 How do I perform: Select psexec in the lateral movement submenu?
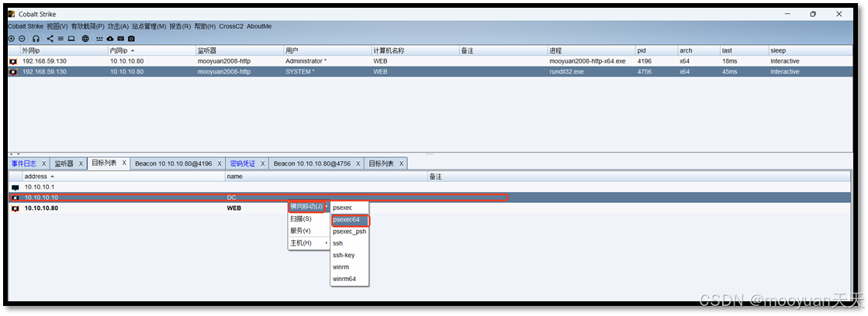click(x=350, y=208)
